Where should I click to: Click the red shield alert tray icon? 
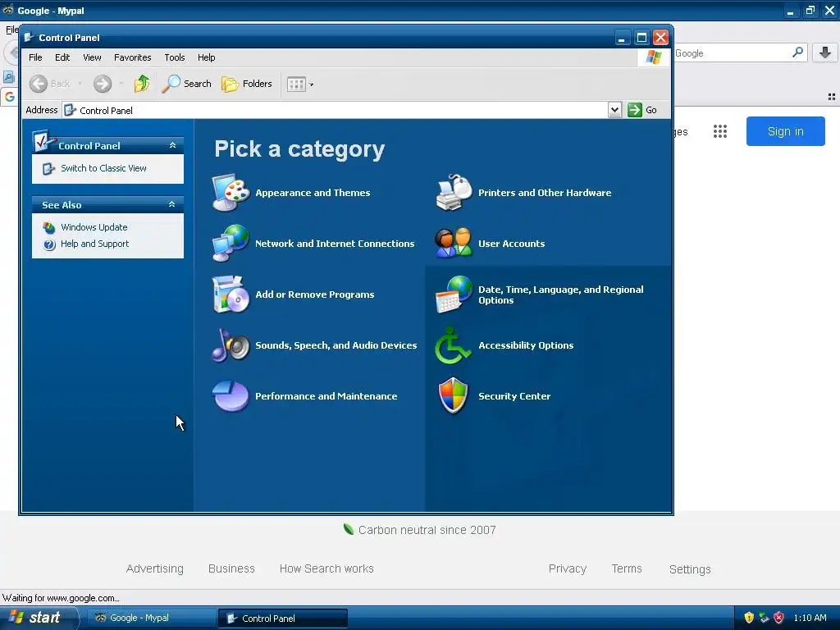tap(779, 618)
